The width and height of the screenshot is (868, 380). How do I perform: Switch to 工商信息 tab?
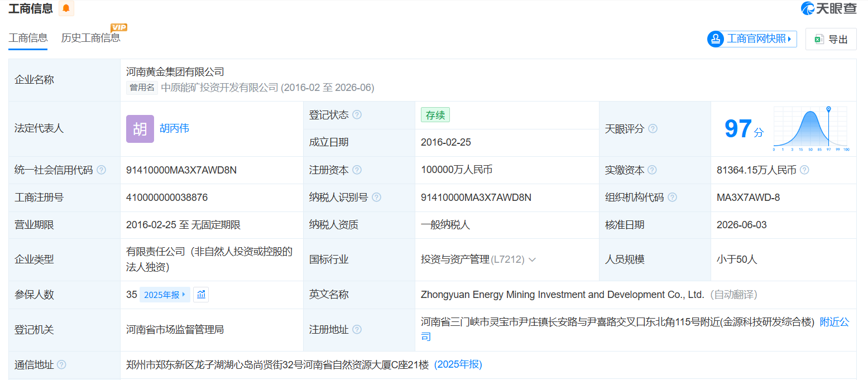pos(28,38)
